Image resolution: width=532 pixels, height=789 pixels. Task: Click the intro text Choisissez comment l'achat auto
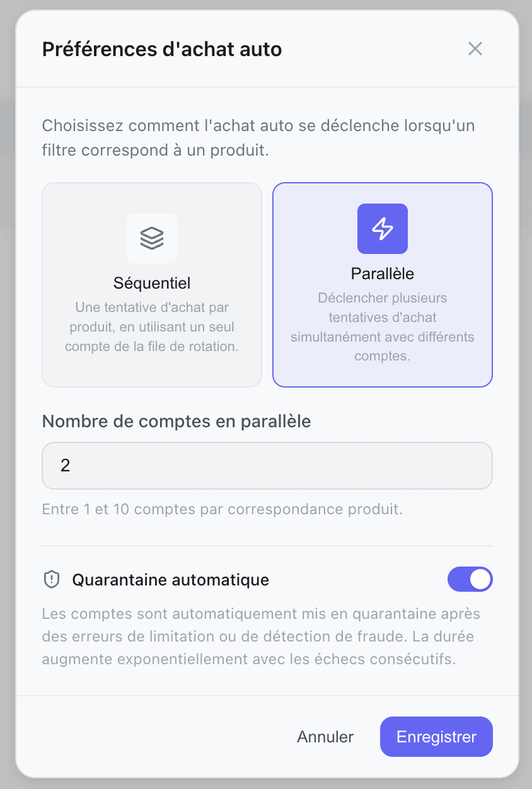258,139
